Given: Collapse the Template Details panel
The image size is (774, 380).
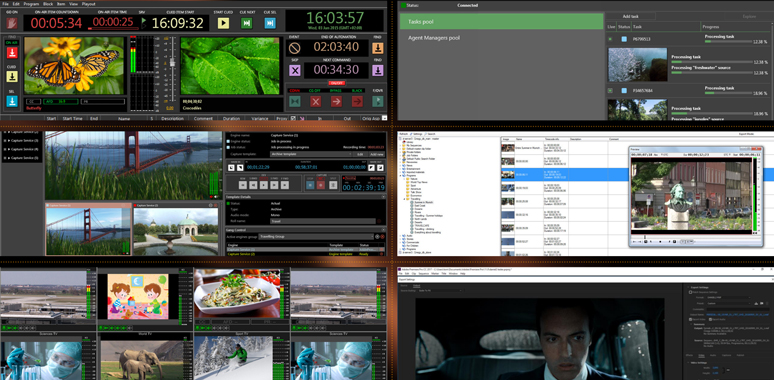Looking at the screenshot, I should click(383, 197).
